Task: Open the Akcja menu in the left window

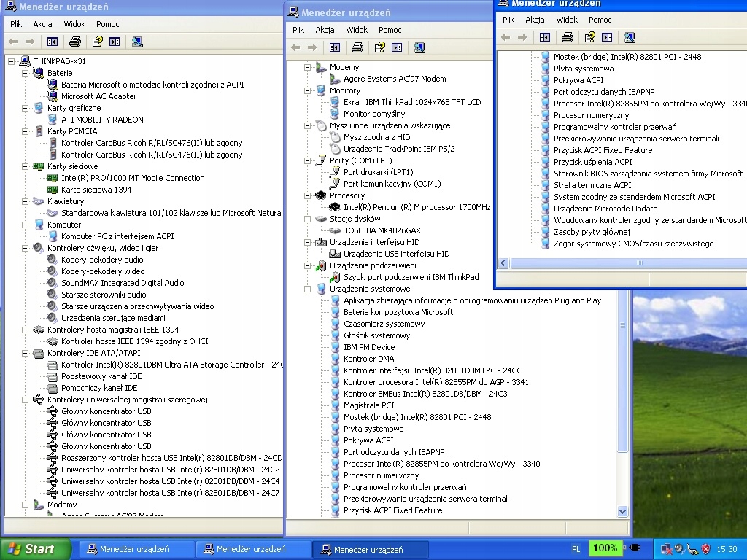Action: tap(42, 24)
